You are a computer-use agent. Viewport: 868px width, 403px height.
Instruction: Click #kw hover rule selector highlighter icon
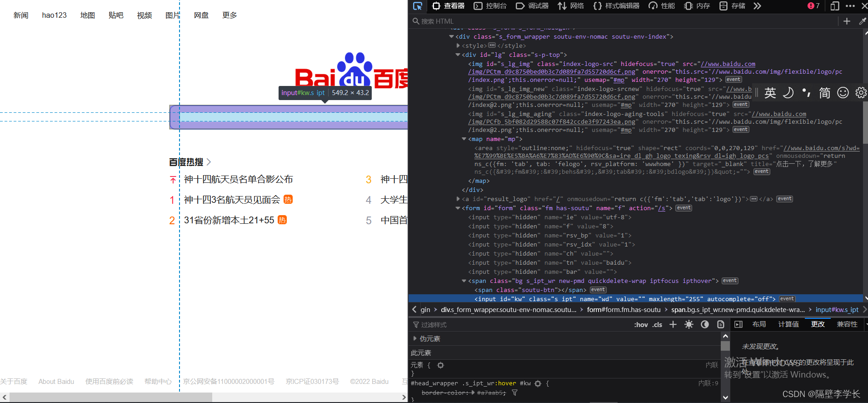coord(538,383)
